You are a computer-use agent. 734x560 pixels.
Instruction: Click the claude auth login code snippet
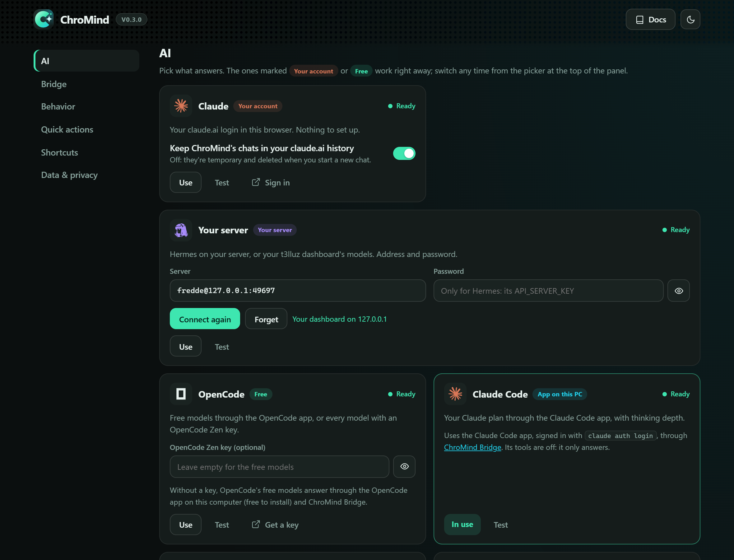click(x=620, y=436)
